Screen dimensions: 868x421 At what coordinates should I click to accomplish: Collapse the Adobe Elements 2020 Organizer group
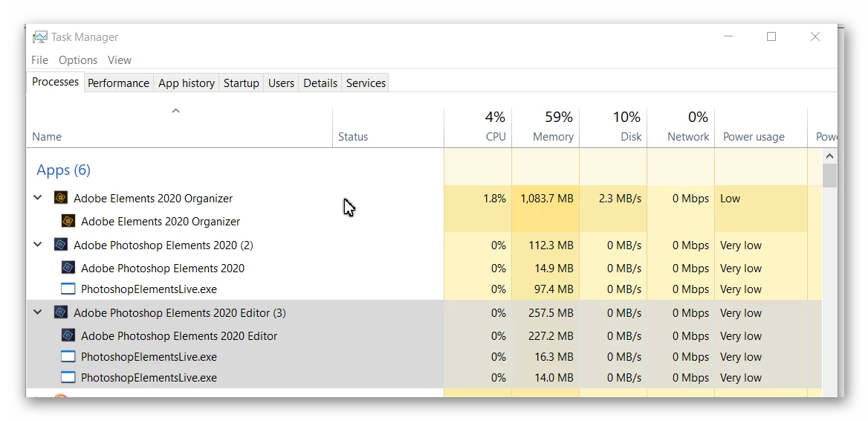(x=38, y=198)
